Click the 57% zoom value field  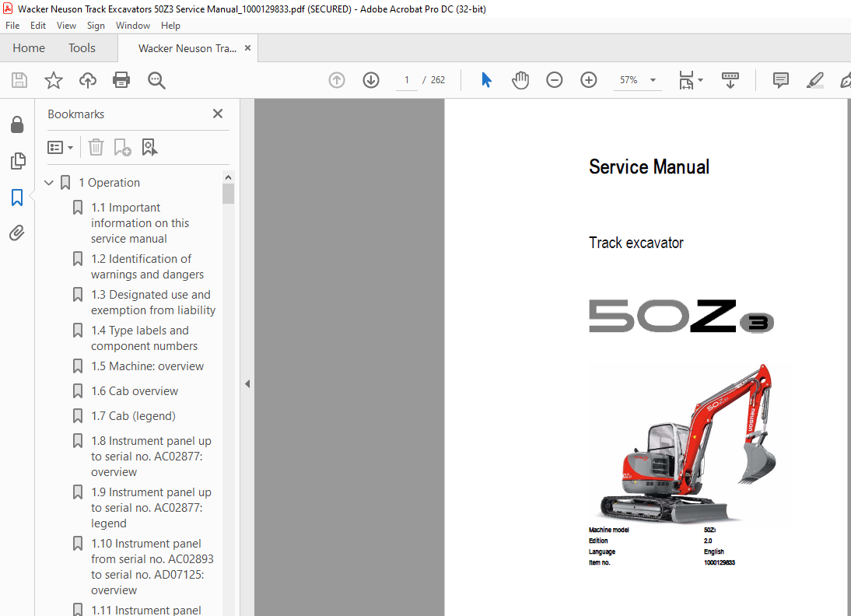tap(629, 80)
